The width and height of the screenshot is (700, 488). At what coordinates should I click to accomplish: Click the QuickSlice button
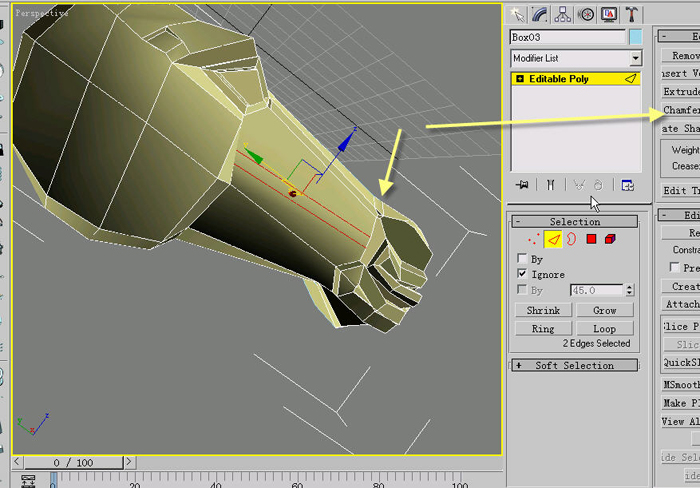680,362
